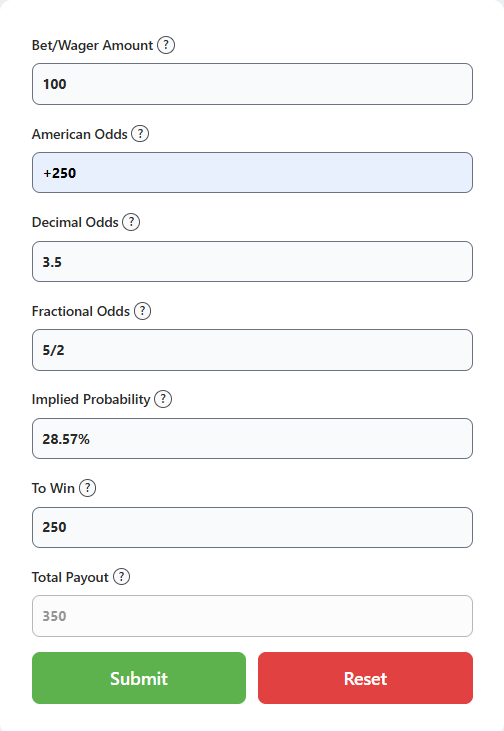Click the To Win input showing 250
The width and height of the screenshot is (504, 731).
(x=252, y=527)
